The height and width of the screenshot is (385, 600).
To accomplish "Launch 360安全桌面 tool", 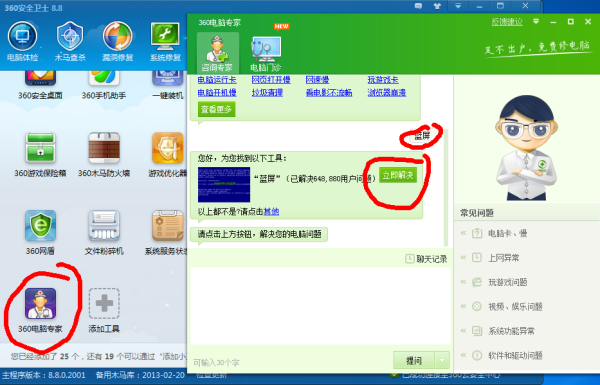I will (40, 85).
